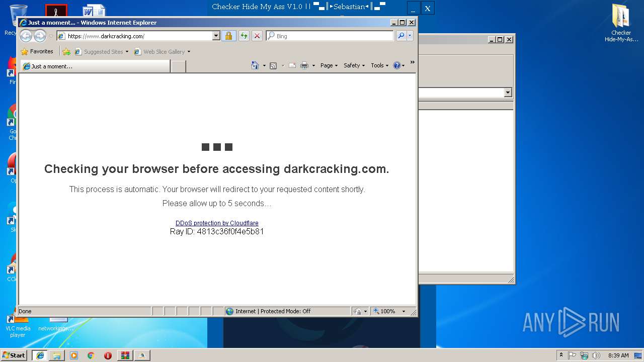
Task: Click the Print printer icon
Action: pos(304,65)
